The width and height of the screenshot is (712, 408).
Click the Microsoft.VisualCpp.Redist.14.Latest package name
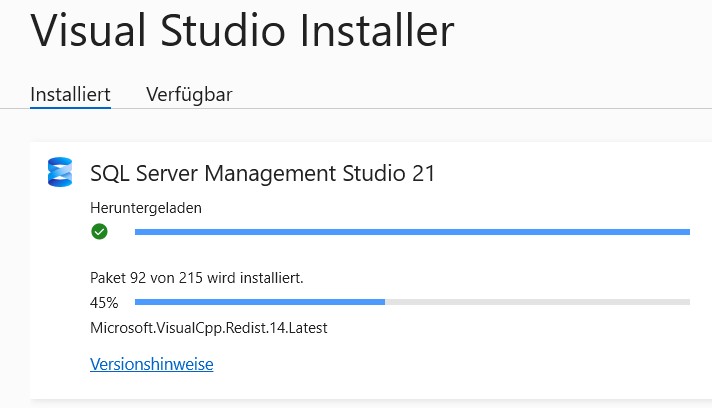(x=209, y=327)
